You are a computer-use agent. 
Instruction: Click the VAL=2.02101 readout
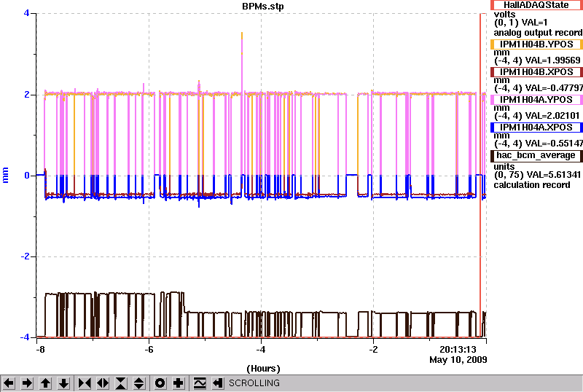tap(554, 116)
